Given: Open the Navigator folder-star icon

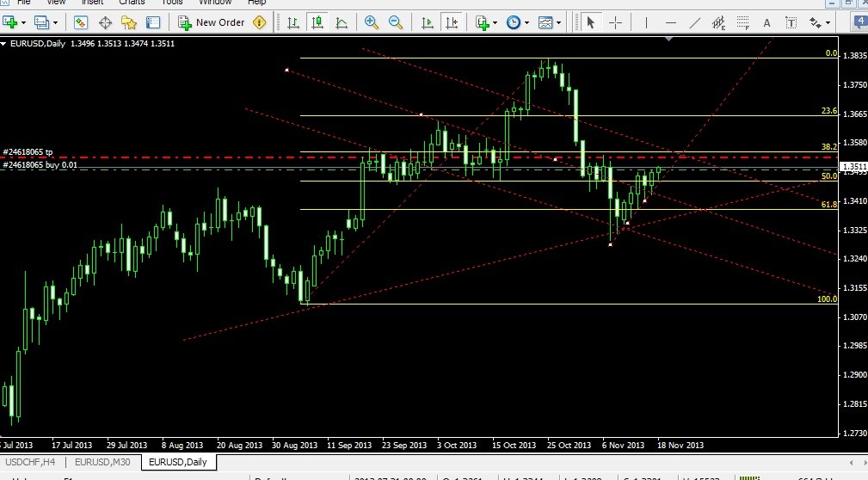Looking at the screenshot, I should pyautogui.click(x=129, y=22).
